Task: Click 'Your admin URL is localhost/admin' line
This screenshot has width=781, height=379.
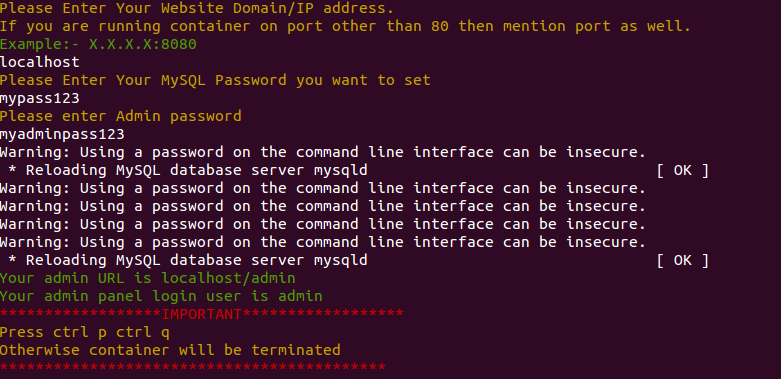Action: point(147,278)
